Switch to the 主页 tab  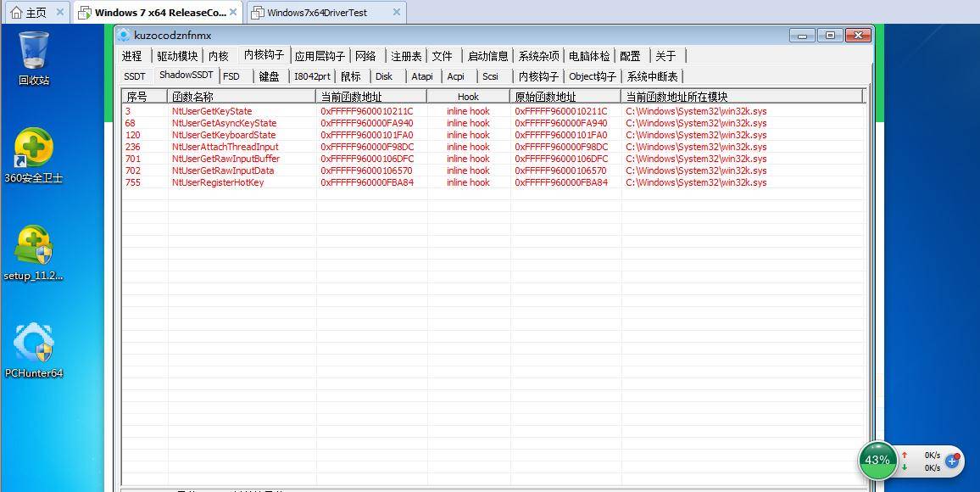tap(36, 13)
